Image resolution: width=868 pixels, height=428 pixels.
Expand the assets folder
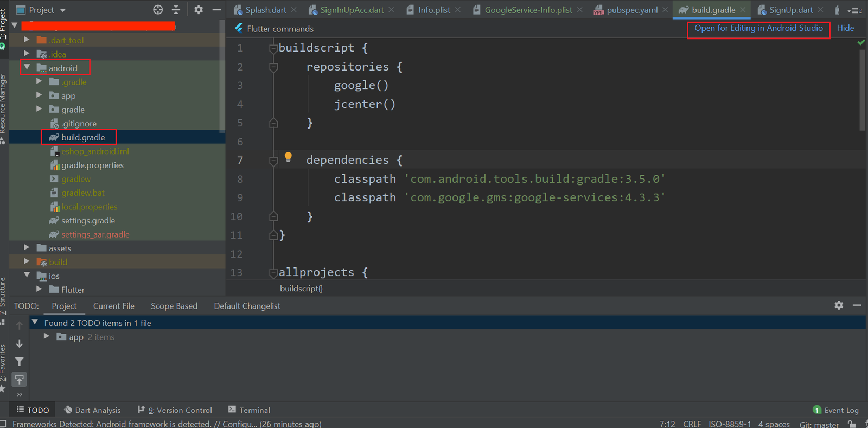coord(27,248)
